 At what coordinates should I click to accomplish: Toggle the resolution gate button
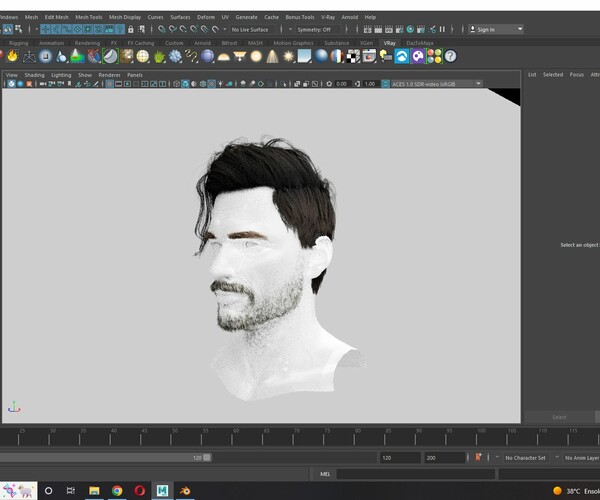(127, 84)
